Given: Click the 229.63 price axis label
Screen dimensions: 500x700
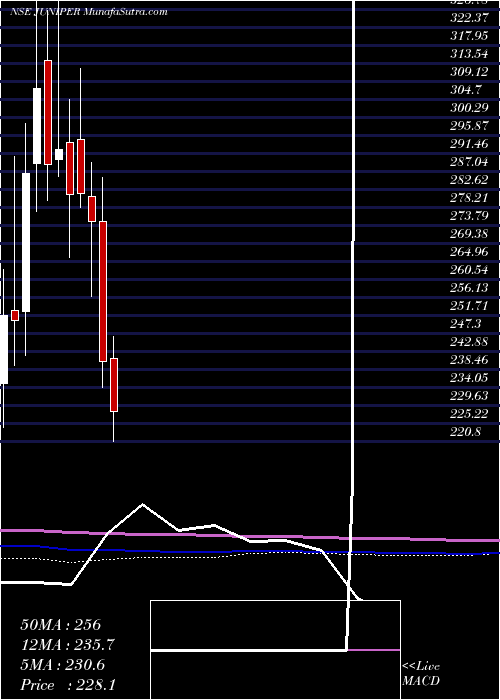Looking at the screenshot, I should coord(469,396).
